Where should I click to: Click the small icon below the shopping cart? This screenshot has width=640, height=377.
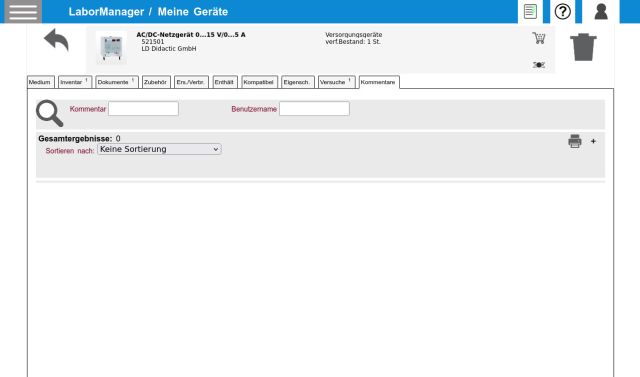coord(539,65)
